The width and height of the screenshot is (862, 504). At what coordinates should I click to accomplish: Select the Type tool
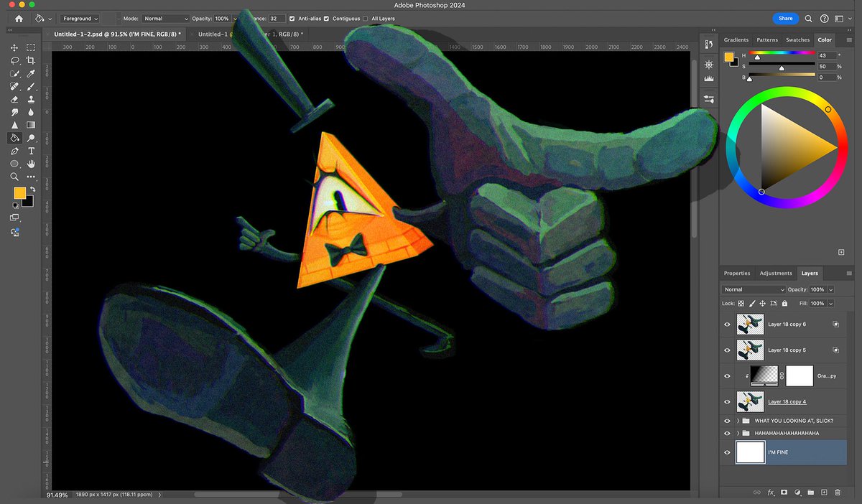(31, 151)
